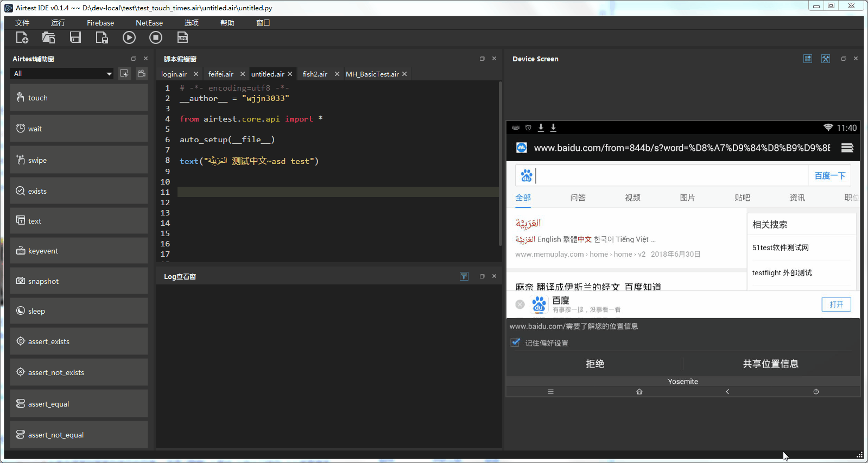Tap the device power icon
The image size is (868, 463).
pyautogui.click(x=816, y=391)
